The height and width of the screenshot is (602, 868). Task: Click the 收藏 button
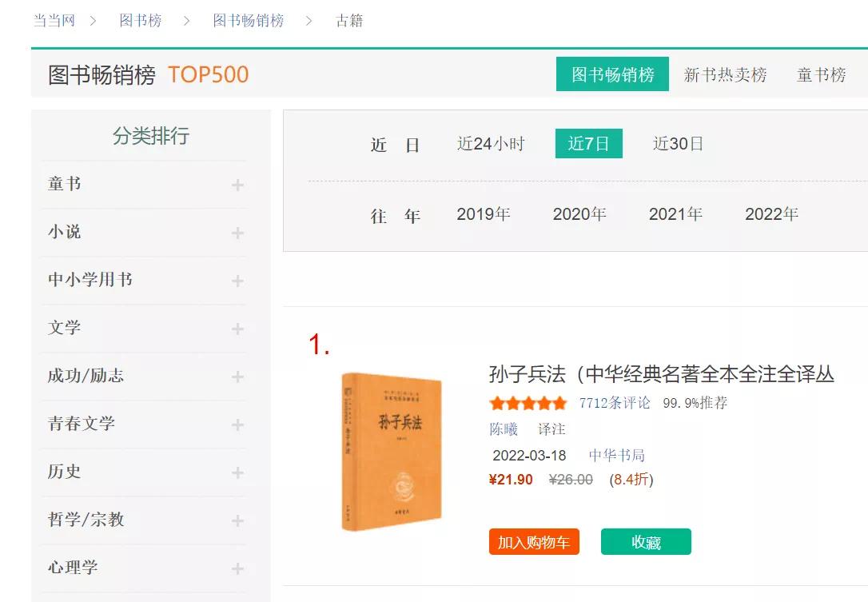pyautogui.click(x=646, y=541)
